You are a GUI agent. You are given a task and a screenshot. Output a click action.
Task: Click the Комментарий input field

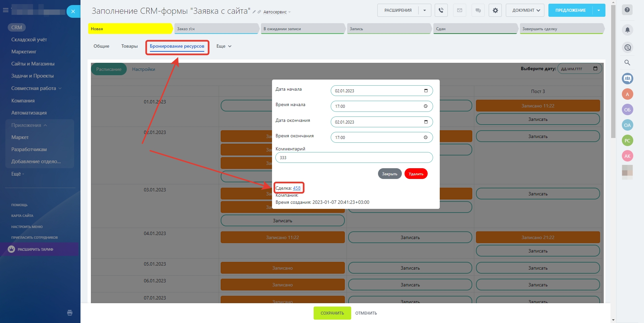[354, 158]
